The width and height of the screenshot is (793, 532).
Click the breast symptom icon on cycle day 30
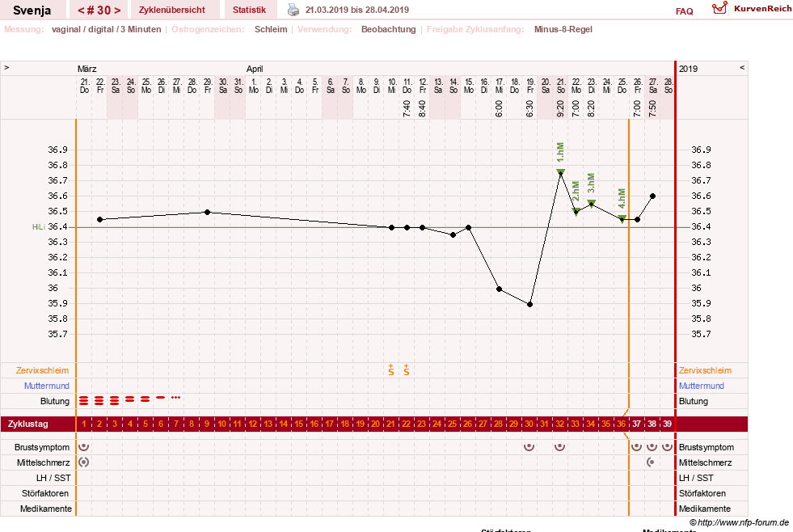click(529, 447)
